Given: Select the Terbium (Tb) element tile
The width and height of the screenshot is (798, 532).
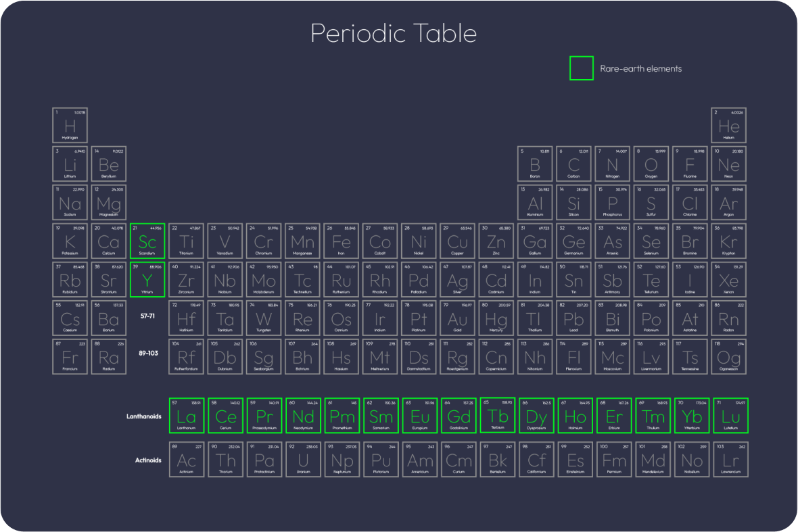Looking at the screenshot, I should pyautogui.click(x=497, y=415).
